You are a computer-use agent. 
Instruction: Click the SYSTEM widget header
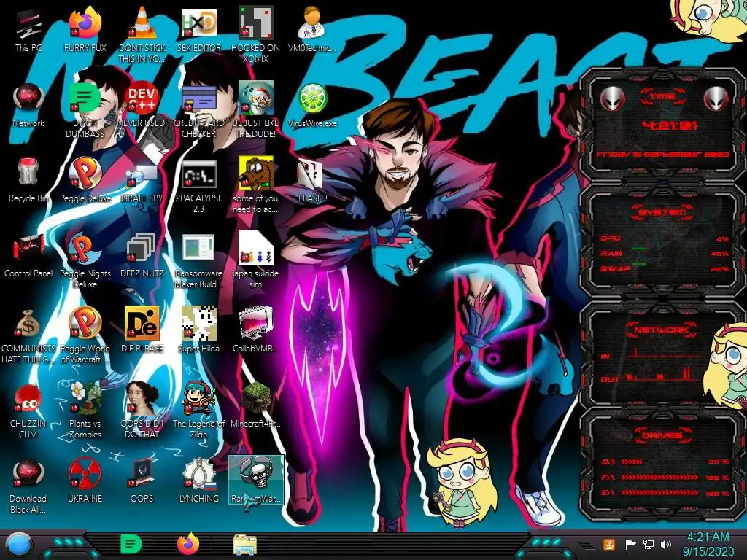[x=662, y=212]
